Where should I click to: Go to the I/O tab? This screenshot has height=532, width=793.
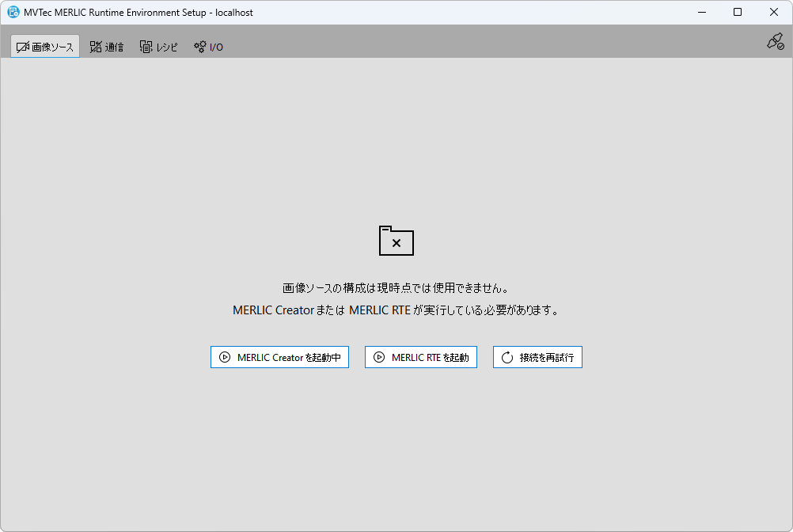(209, 47)
